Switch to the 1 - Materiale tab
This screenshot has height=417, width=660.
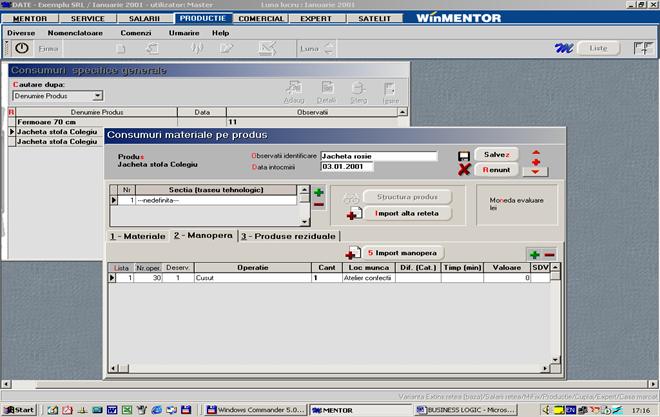click(137, 236)
